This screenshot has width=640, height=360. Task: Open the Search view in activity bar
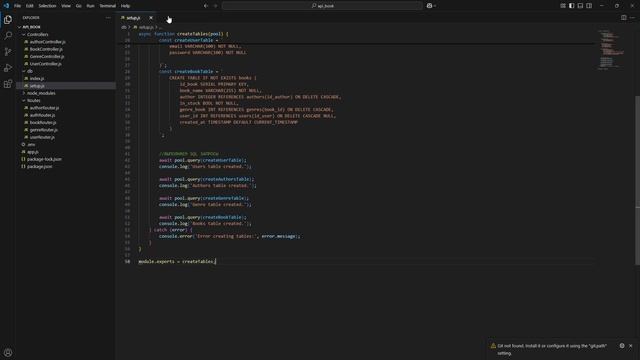point(8,36)
